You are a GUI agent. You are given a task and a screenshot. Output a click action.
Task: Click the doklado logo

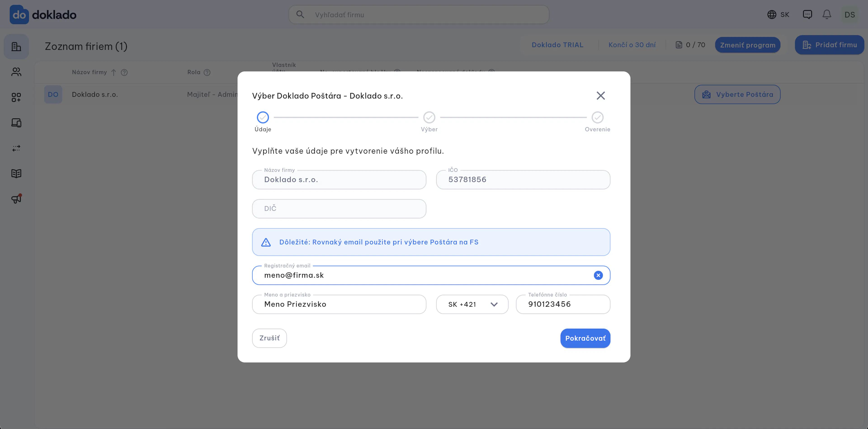coord(43,14)
